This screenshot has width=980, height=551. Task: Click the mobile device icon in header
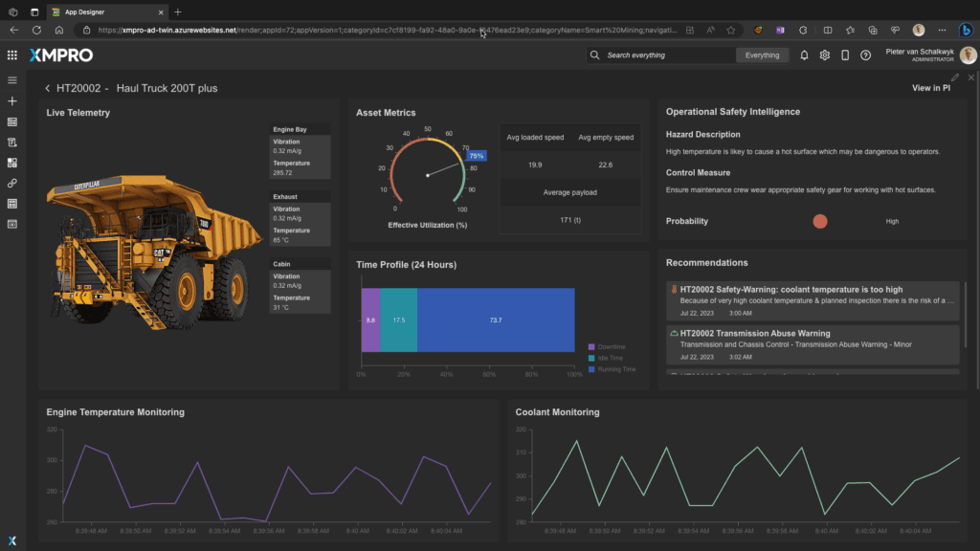point(845,55)
